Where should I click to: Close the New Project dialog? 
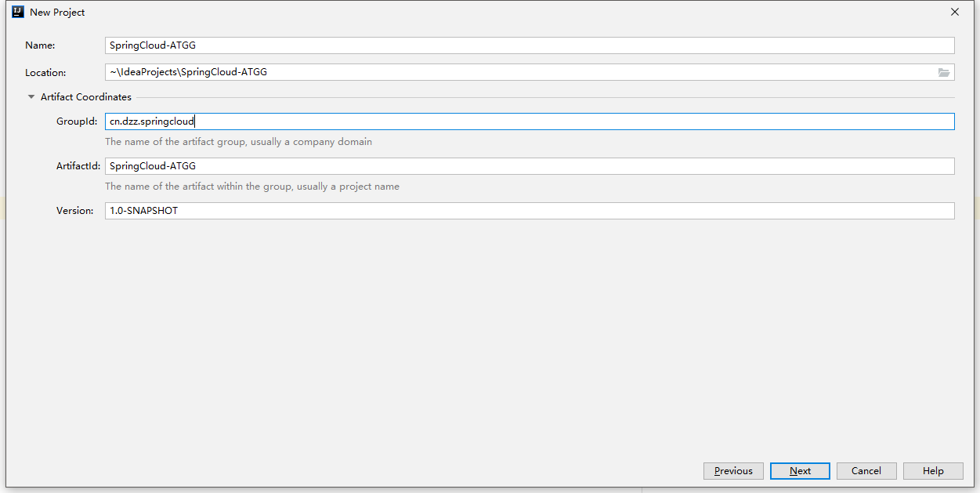(x=955, y=13)
